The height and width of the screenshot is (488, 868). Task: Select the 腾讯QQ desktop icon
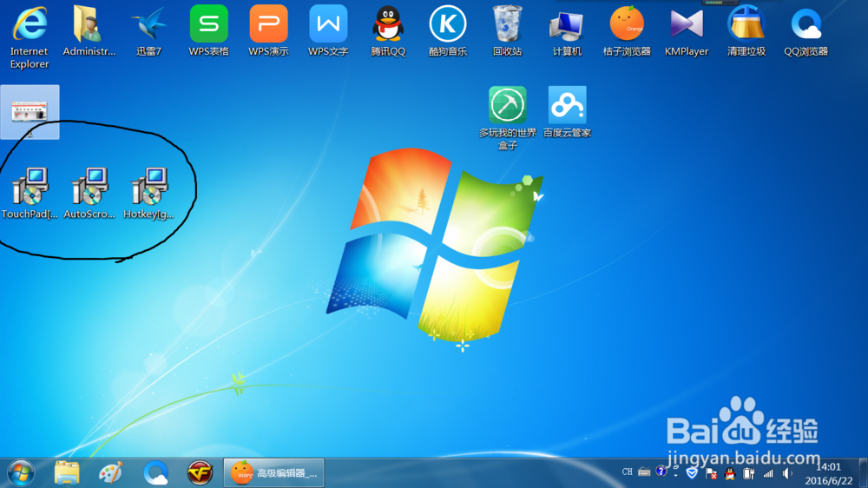388,31
